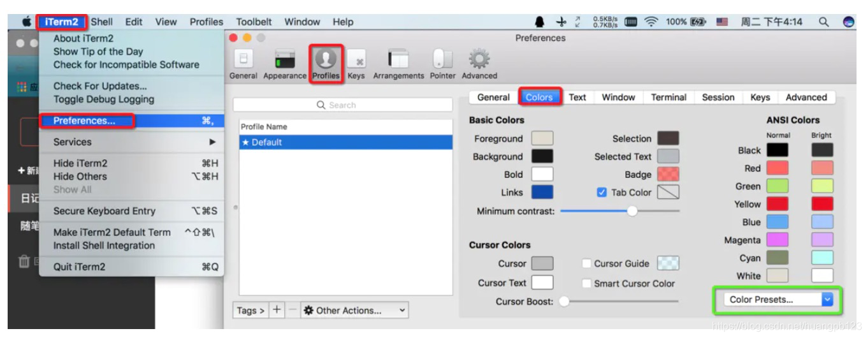Open the iTerm2 menu

[62, 22]
